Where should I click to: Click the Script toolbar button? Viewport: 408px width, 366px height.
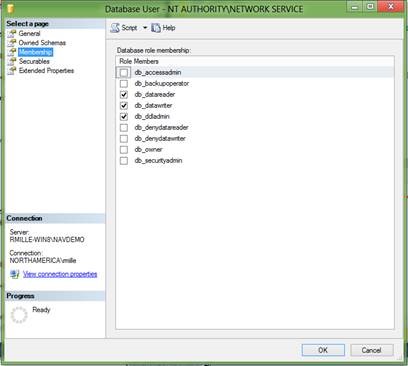(x=124, y=28)
